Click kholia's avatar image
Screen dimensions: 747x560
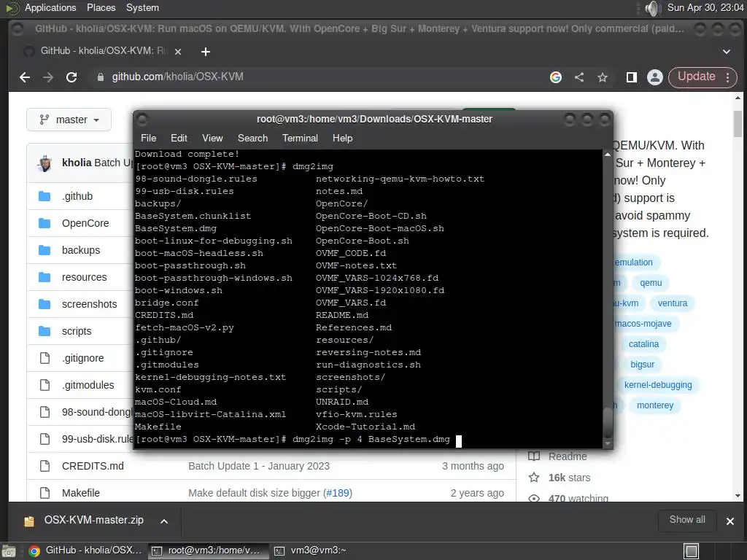(44, 163)
